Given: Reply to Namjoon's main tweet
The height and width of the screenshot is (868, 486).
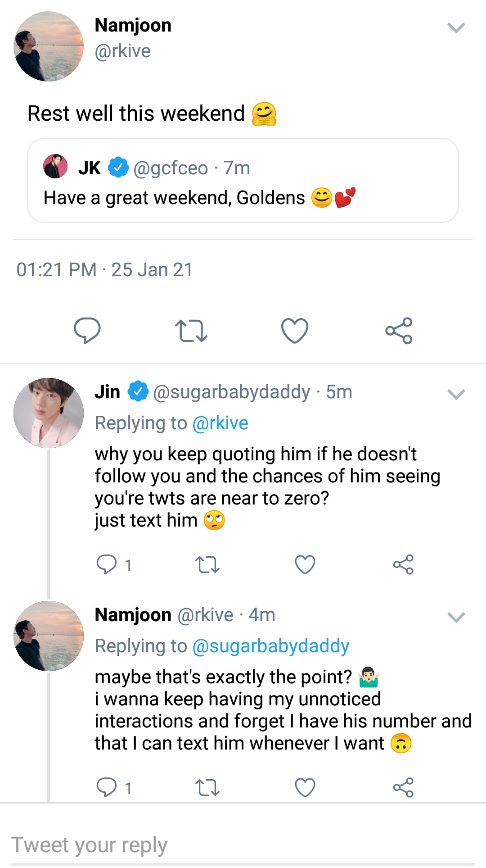Looking at the screenshot, I should [x=87, y=331].
